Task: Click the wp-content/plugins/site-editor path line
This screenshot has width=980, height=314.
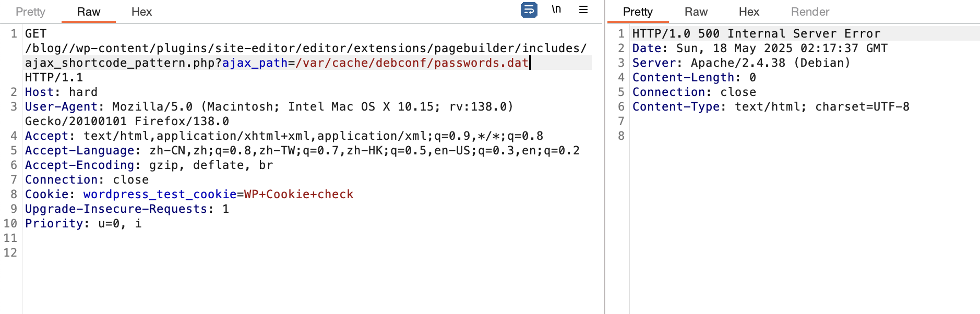Action: [x=306, y=48]
